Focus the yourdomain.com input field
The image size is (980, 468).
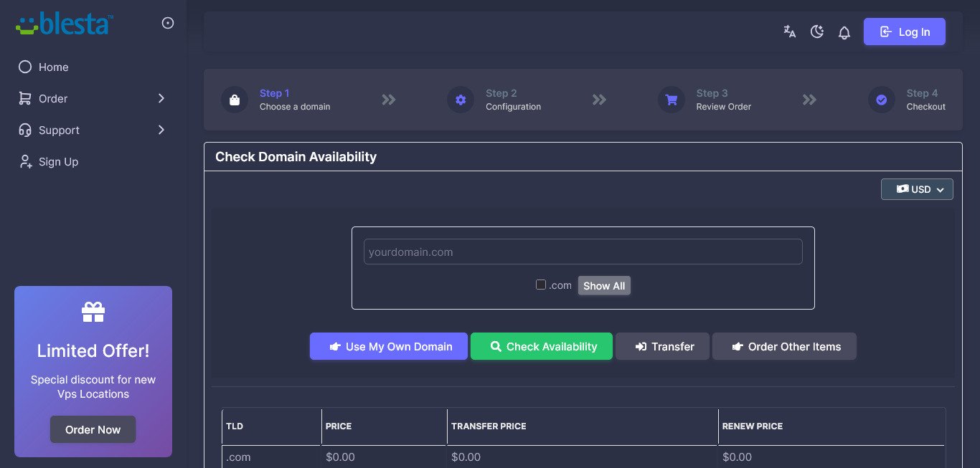pos(583,252)
